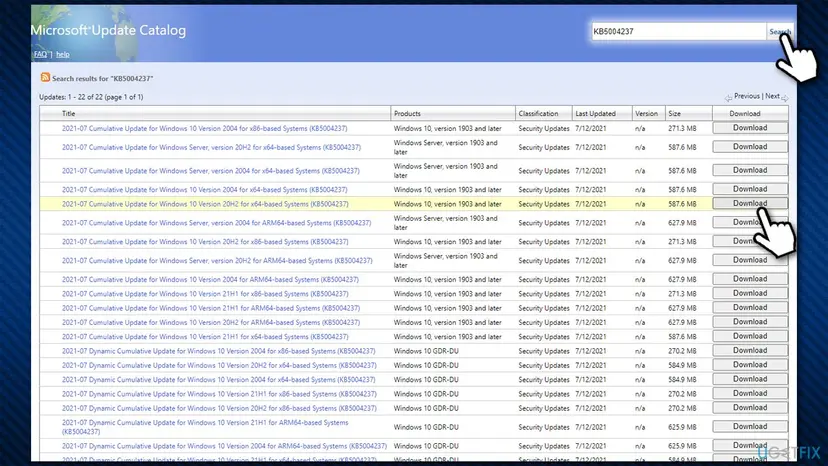Open Windows 10 20H2 ARM64 Cumulative Update link
Screen dimensions: 828x466
pos(211,322)
